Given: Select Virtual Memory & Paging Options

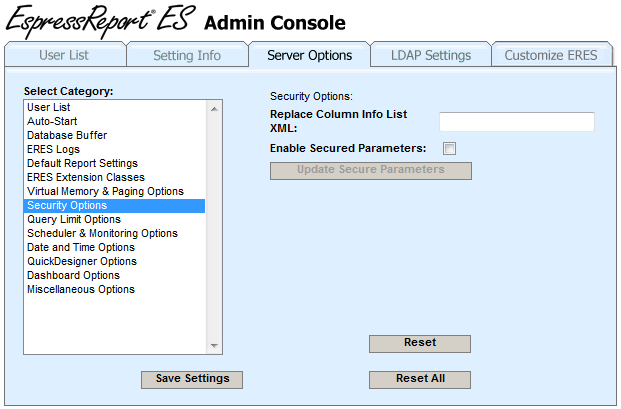Looking at the screenshot, I should click(114, 191).
